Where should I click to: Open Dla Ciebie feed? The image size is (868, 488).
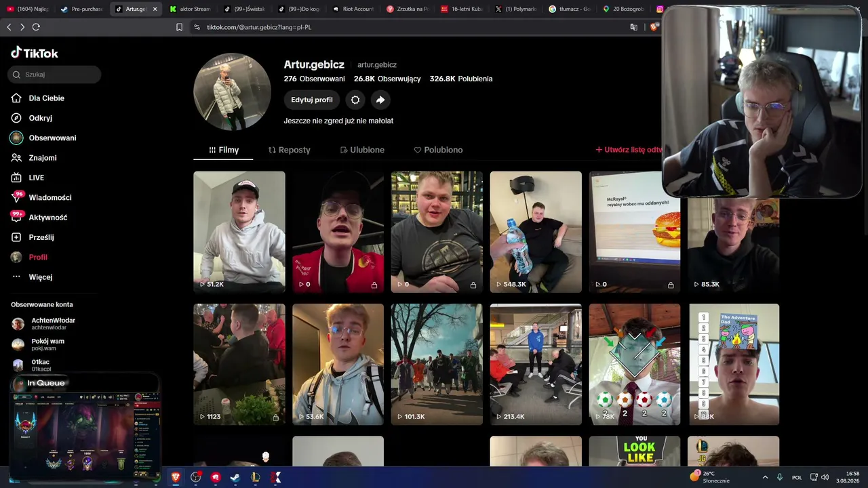[38, 98]
